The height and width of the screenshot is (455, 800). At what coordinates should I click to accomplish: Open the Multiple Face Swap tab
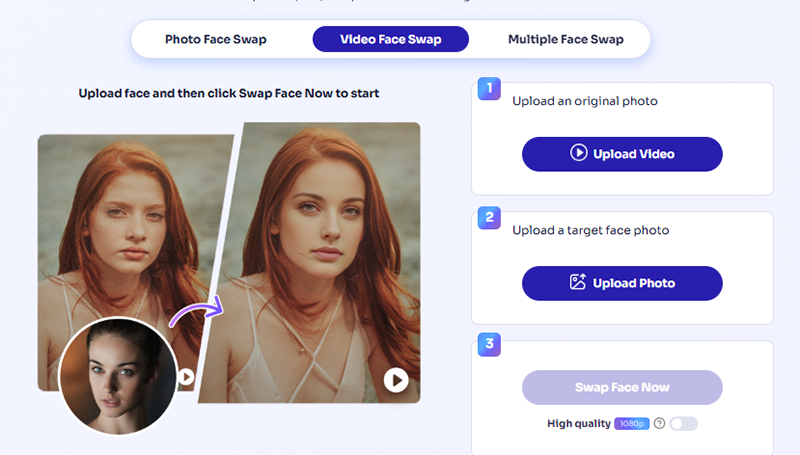(565, 39)
